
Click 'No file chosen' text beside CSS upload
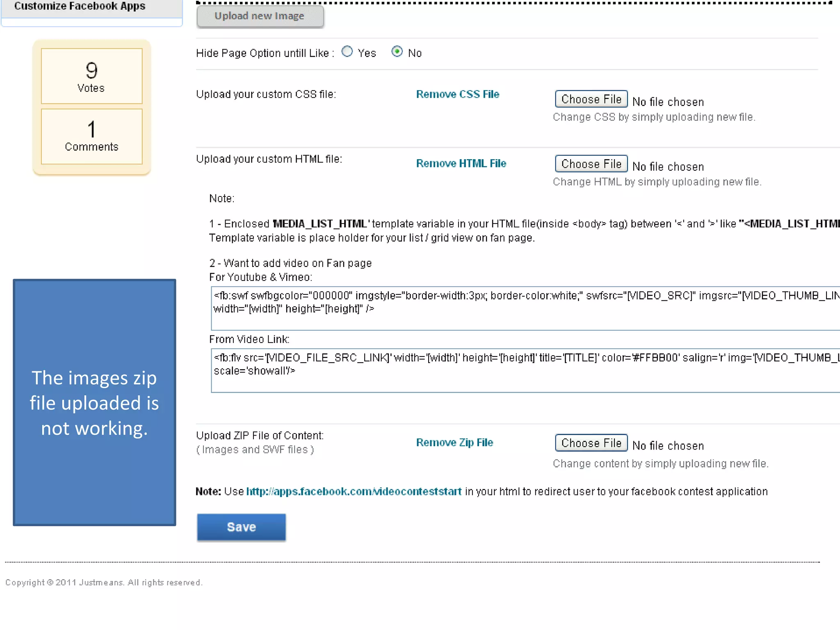click(x=668, y=102)
